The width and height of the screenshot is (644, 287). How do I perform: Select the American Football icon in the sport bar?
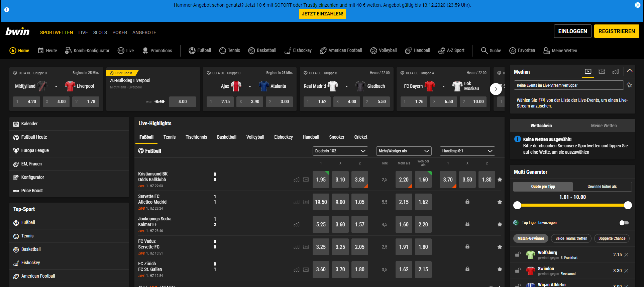click(x=323, y=51)
